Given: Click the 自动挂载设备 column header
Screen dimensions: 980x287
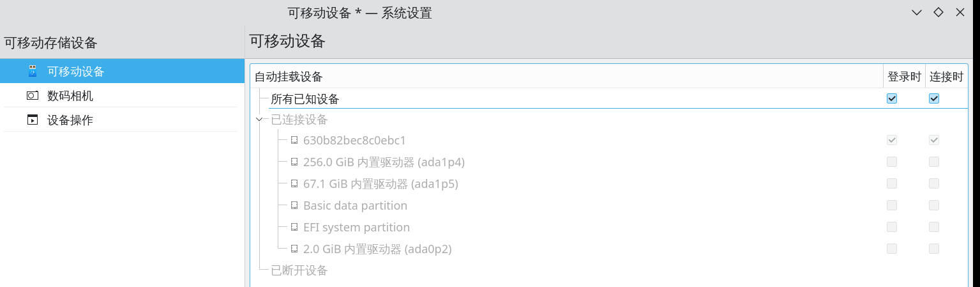Looking at the screenshot, I should click(x=289, y=77).
